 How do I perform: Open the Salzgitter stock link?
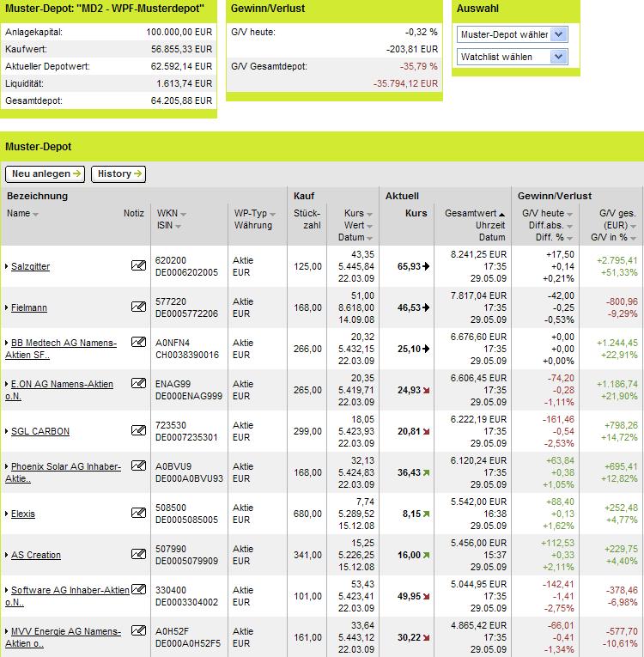point(30,266)
